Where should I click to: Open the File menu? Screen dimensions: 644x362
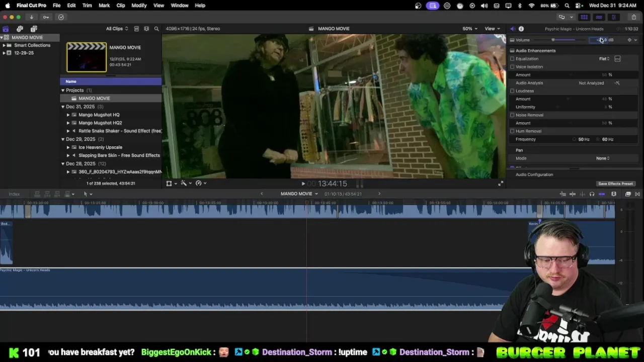(57, 6)
